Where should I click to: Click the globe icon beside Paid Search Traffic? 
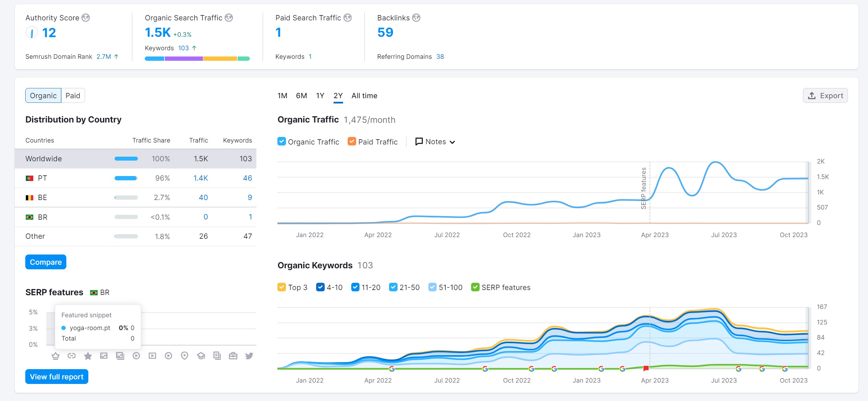click(x=348, y=17)
